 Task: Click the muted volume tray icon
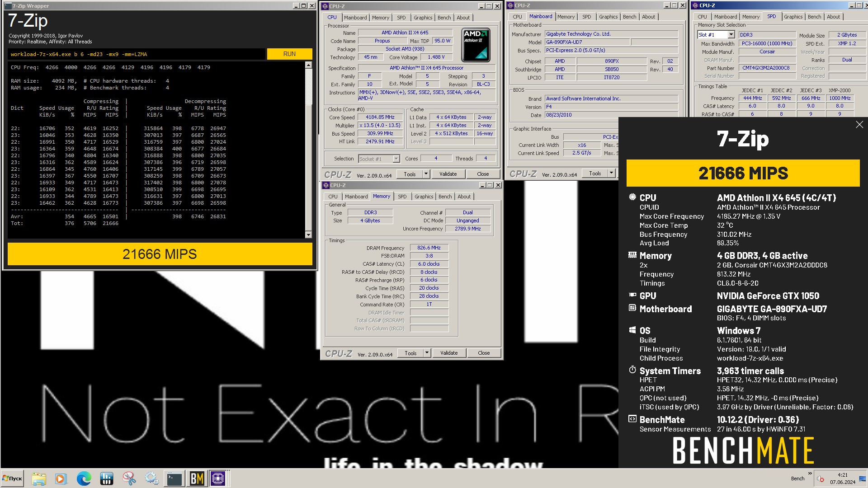[820, 479]
